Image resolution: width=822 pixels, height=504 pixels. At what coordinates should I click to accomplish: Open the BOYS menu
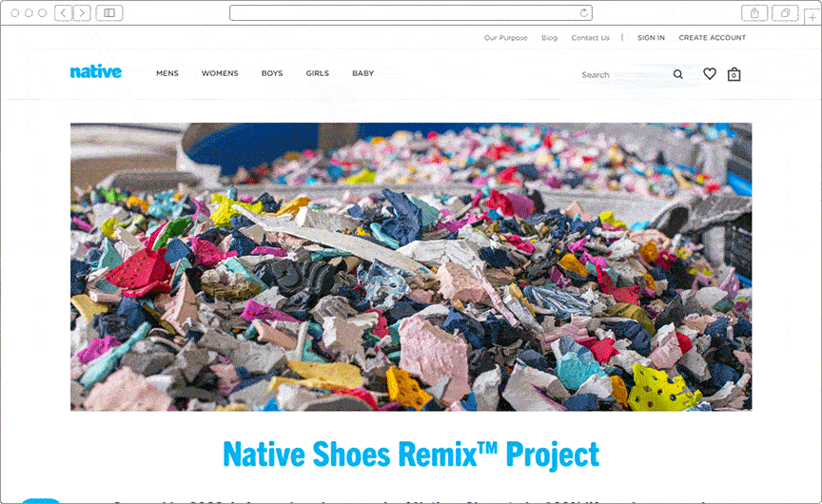(272, 73)
